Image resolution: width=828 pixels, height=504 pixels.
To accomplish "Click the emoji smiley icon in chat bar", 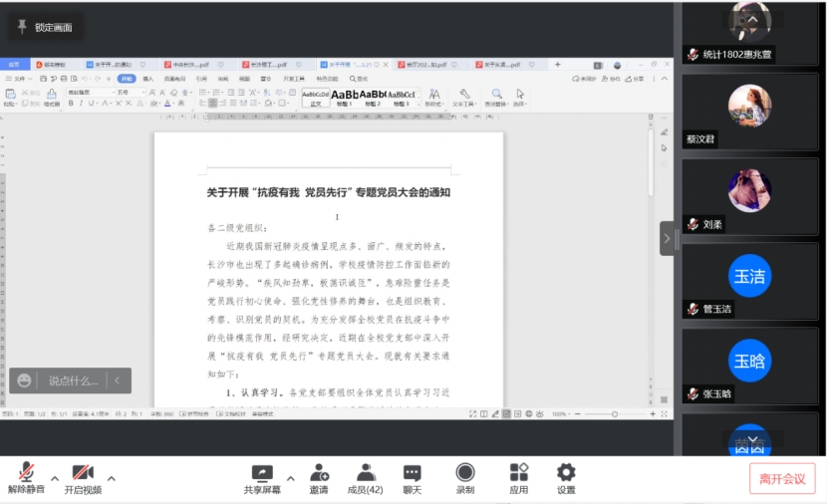I will pos(25,380).
